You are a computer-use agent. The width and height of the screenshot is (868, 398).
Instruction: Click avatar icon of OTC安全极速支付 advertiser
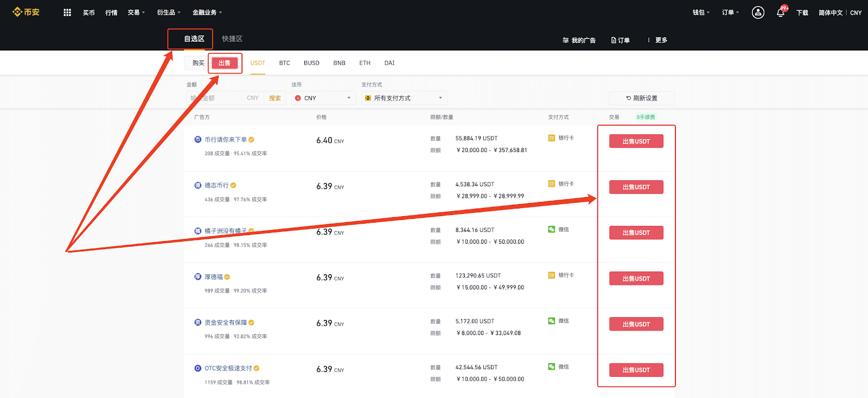click(197, 368)
